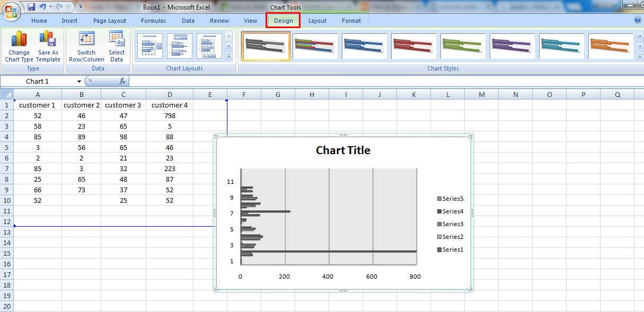The image size is (644, 312).
Task: Apply the second chart layout
Action: click(180, 46)
